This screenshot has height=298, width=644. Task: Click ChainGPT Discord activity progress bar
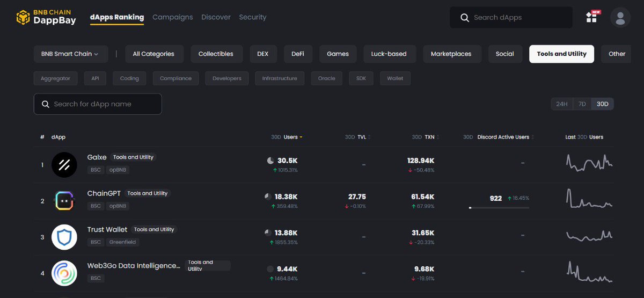[x=499, y=207]
